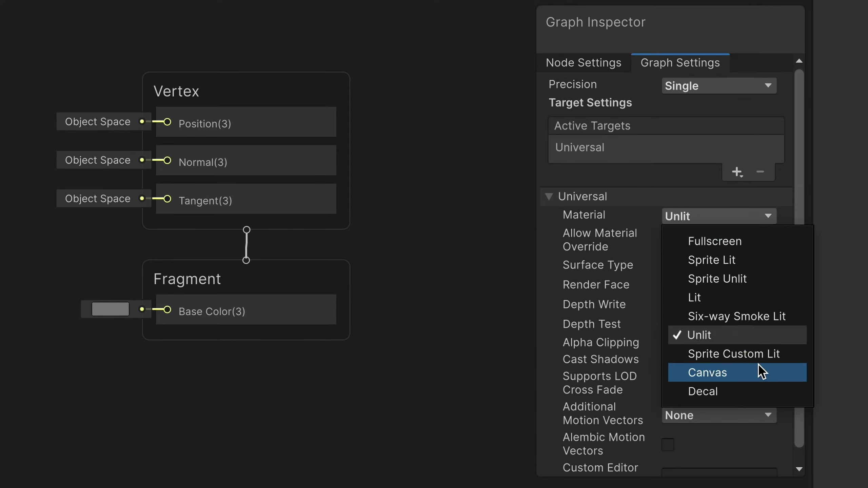The width and height of the screenshot is (868, 488).
Task: Click the Position(3) input port circle
Action: pos(167,122)
